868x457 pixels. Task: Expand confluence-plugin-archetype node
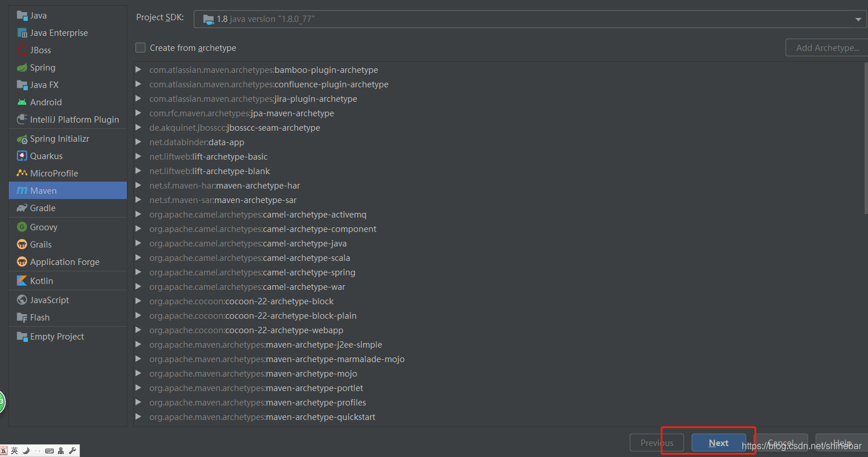tap(138, 84)
